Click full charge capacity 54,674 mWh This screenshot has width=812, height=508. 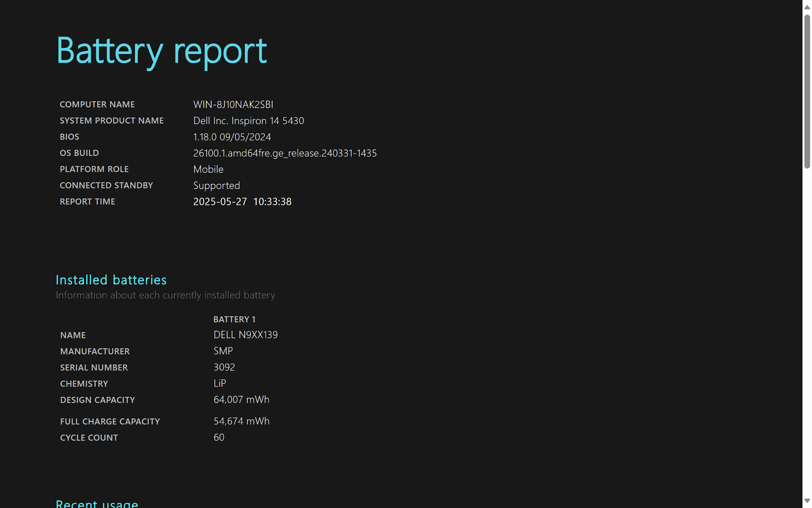point(241,421)
